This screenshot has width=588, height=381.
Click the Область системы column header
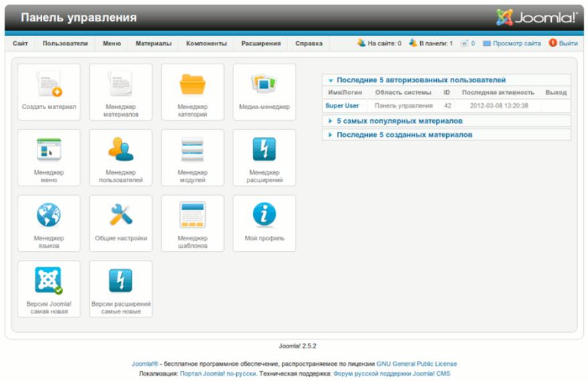point(403,92)
